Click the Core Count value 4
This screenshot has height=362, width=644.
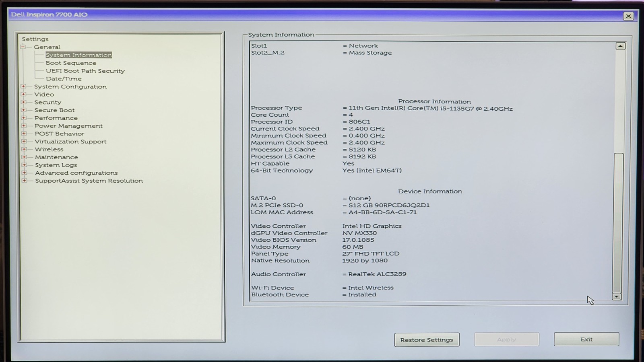(351, 115)
